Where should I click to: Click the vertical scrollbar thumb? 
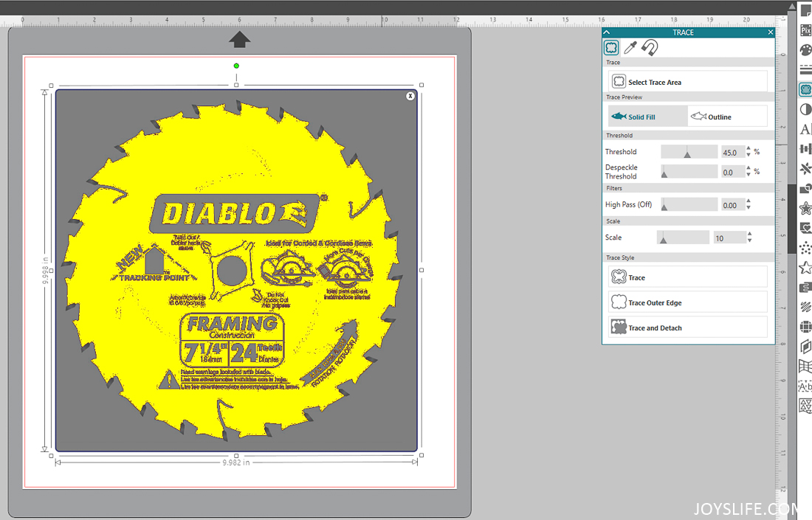click(x=792, y=218)
